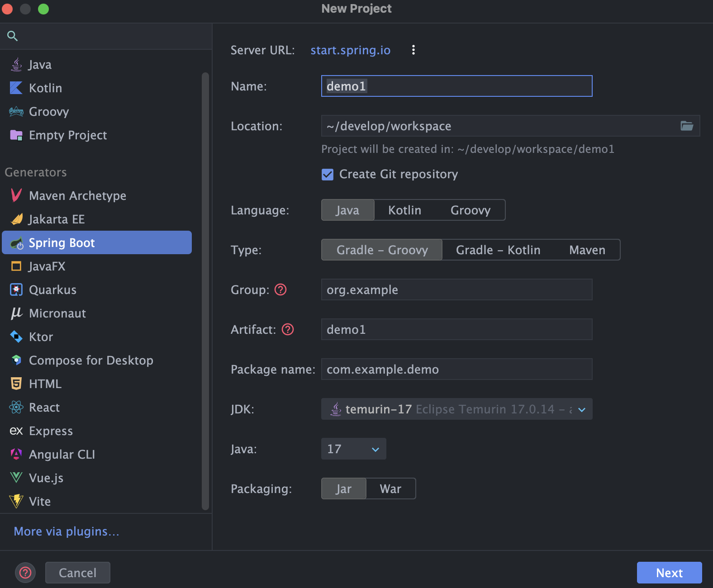Viewport: 713px width, 588px height.
Task: Open More via plugins link
Action: [67, 531]
